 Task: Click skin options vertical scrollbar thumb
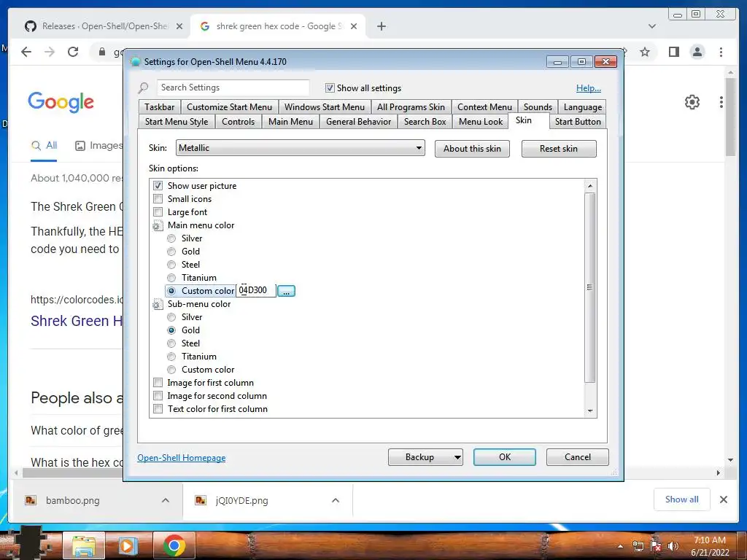click(x=589, y=287)
